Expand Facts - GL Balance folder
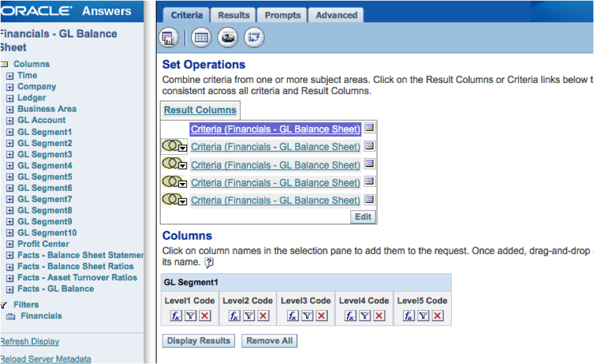594x364 pixels. tap(10, 290)
